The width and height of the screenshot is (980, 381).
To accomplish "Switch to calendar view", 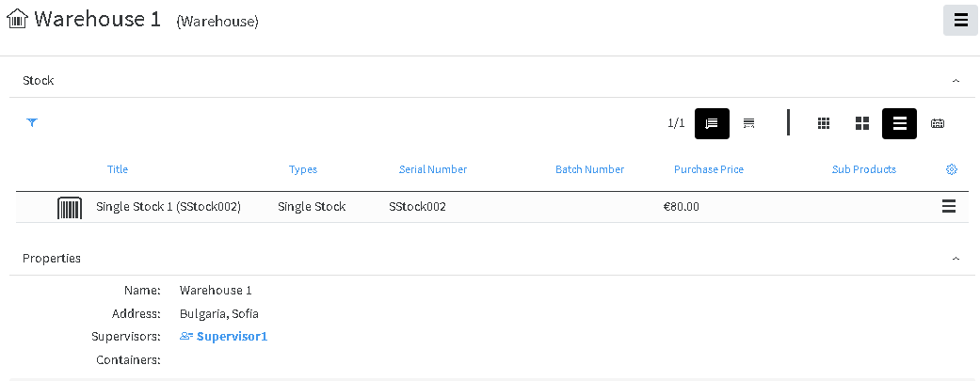I will click(x=937, y=123).
